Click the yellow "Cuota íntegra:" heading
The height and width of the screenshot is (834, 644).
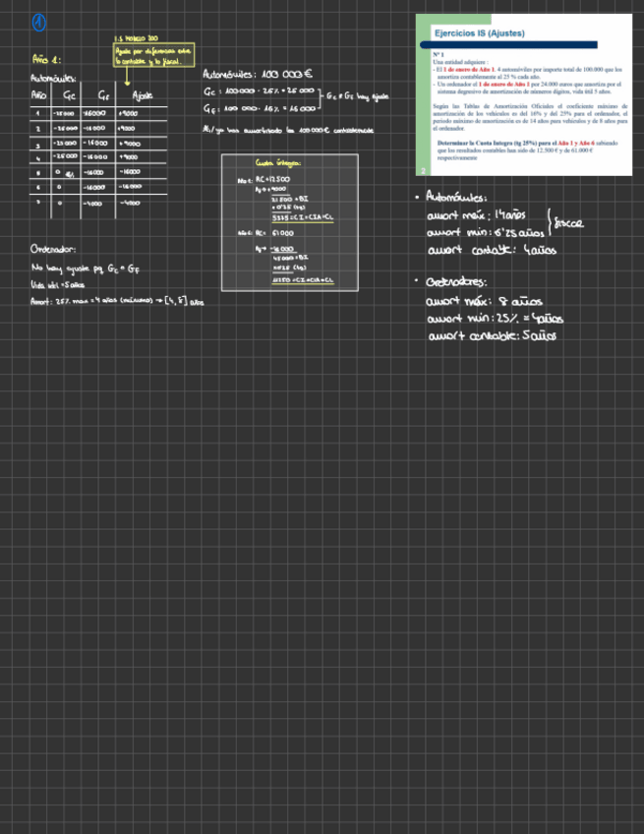(x=278, y=162)
